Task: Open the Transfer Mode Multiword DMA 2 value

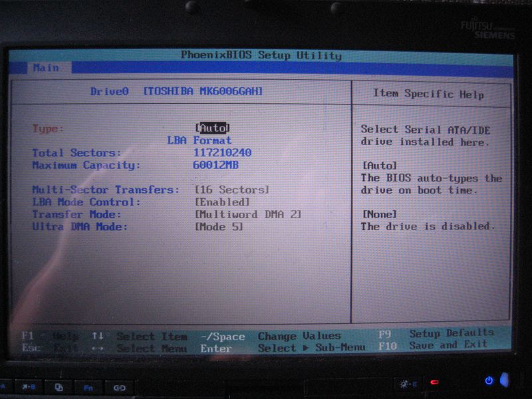Action: 248,214
